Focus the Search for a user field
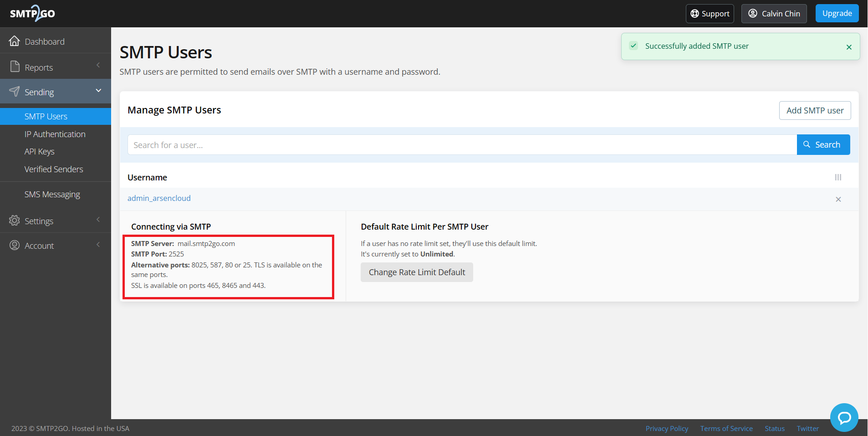 pyautogui.click(x=462, y=144)
